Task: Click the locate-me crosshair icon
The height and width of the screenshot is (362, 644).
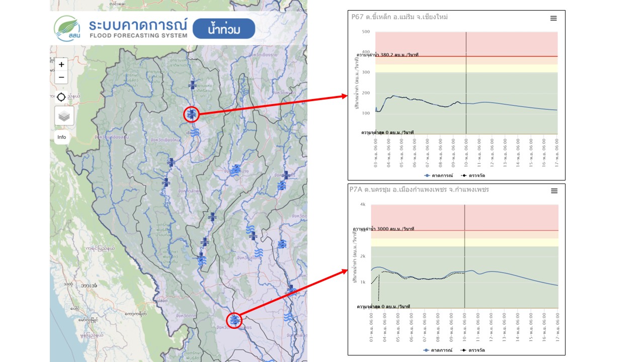Action: coord(61,97)
